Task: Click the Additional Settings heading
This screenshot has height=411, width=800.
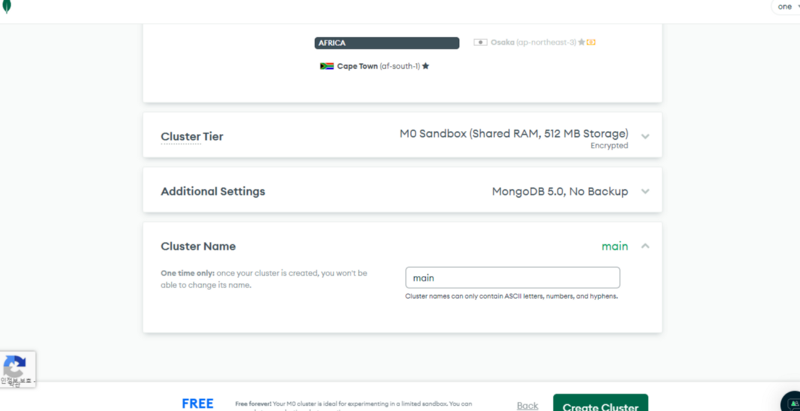Action: tap(213, 191)
